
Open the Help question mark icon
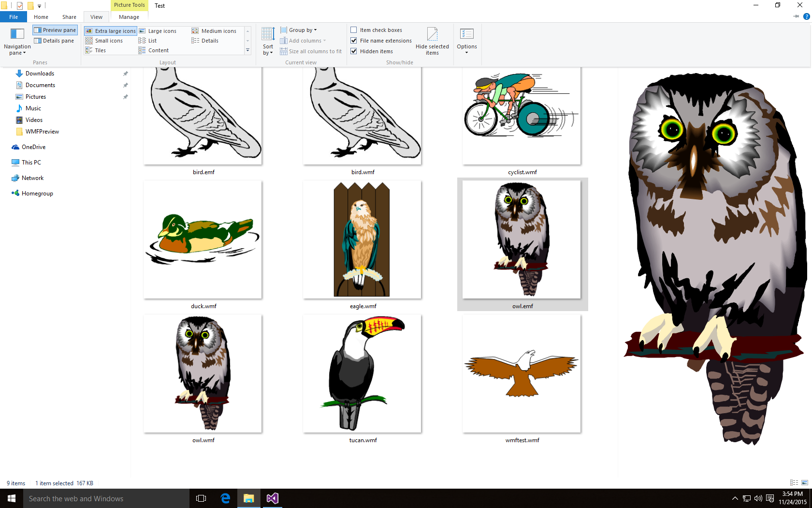coord(806,16)
